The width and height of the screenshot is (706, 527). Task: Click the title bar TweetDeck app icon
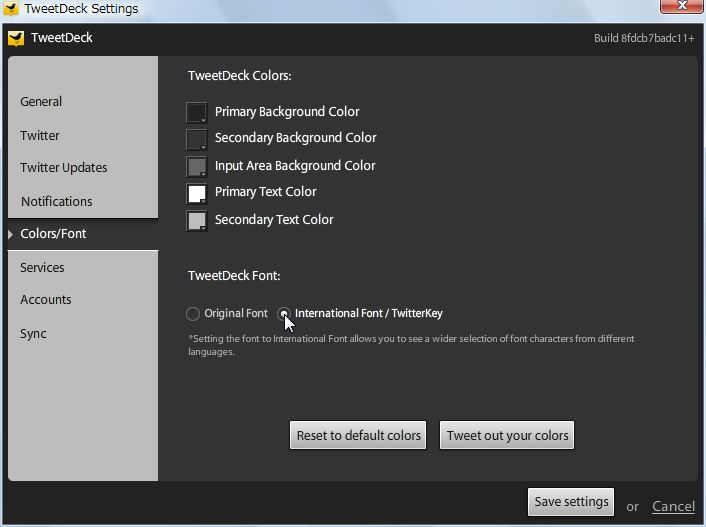11,8
